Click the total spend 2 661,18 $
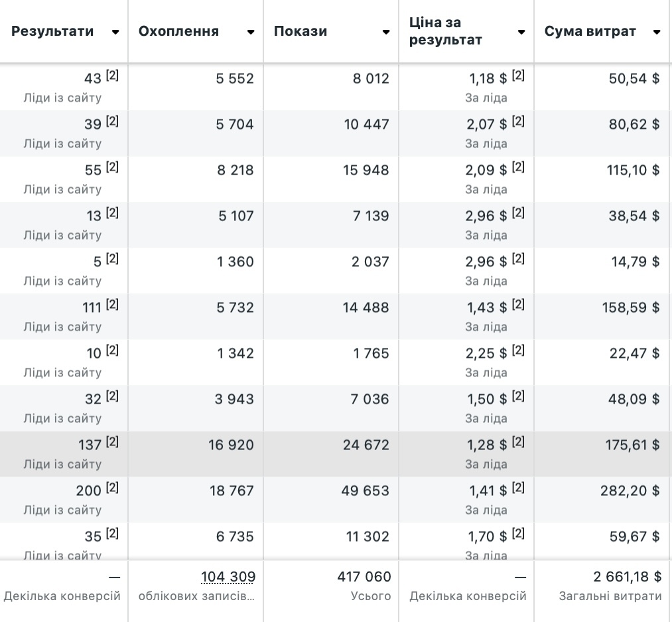 pos(628,577)
